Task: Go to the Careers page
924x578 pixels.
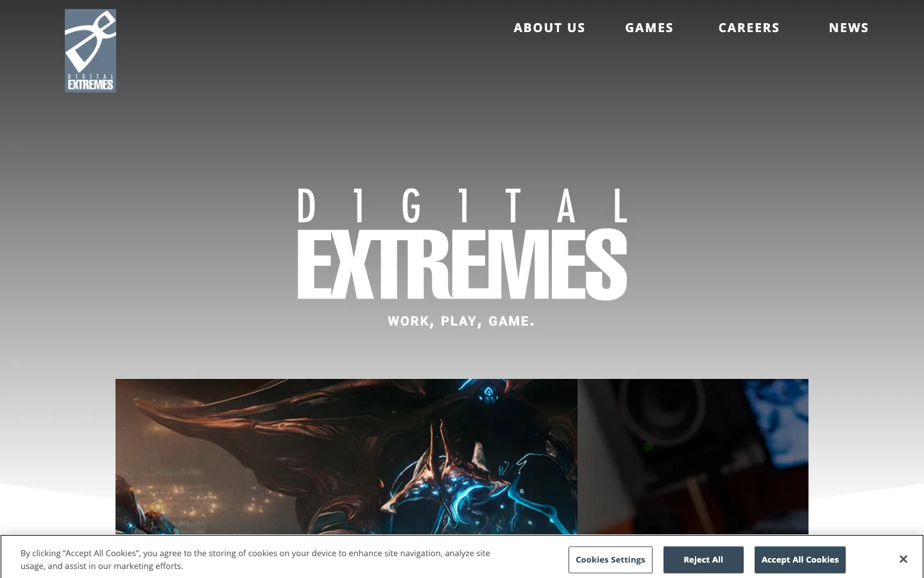Action: 749,28
